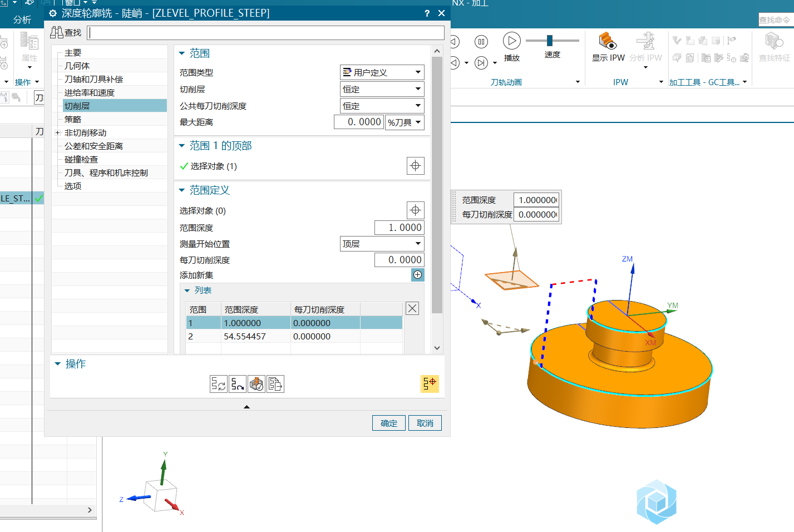Screen dimensions: 794x532
Task: Click the 分析 IPW icon
Action: tap(645, 42)
